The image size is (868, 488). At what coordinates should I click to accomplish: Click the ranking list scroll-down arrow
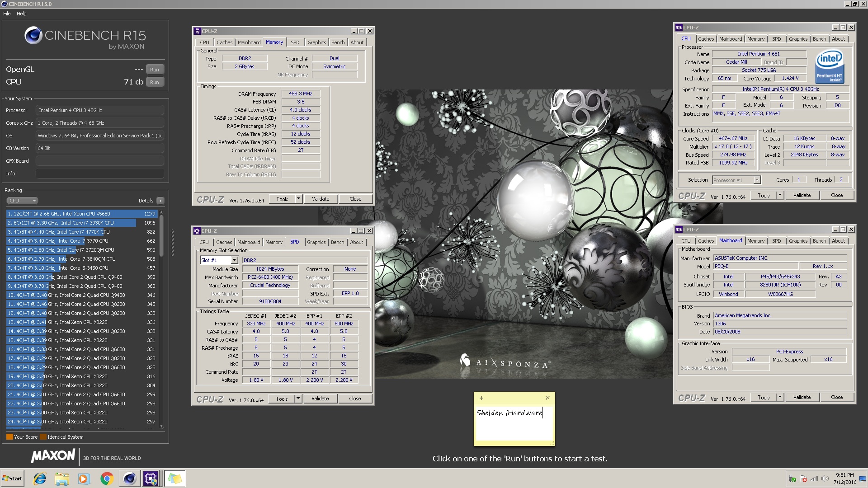click(161, 426)
